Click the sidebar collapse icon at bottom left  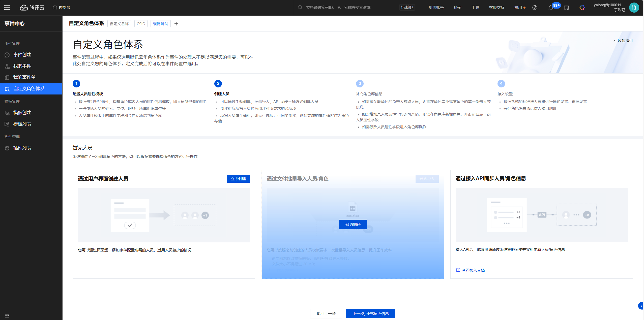click(x=7, y=315)
